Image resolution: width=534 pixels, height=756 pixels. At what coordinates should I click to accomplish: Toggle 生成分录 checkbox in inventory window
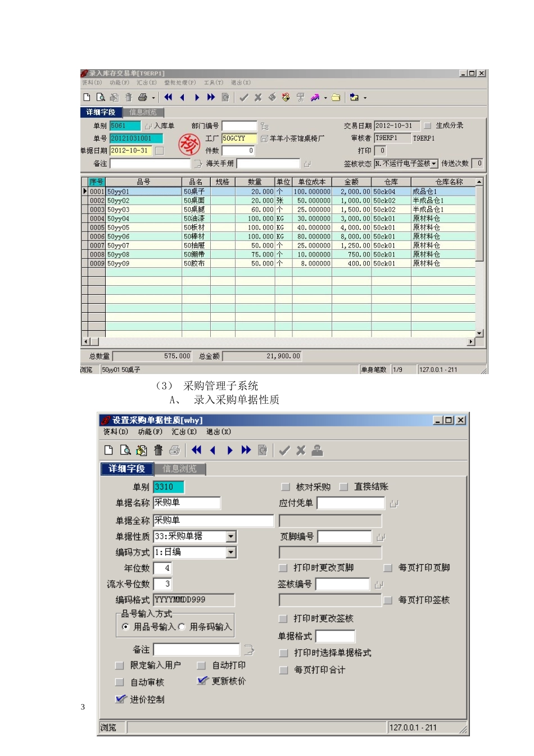click(427, 125)
